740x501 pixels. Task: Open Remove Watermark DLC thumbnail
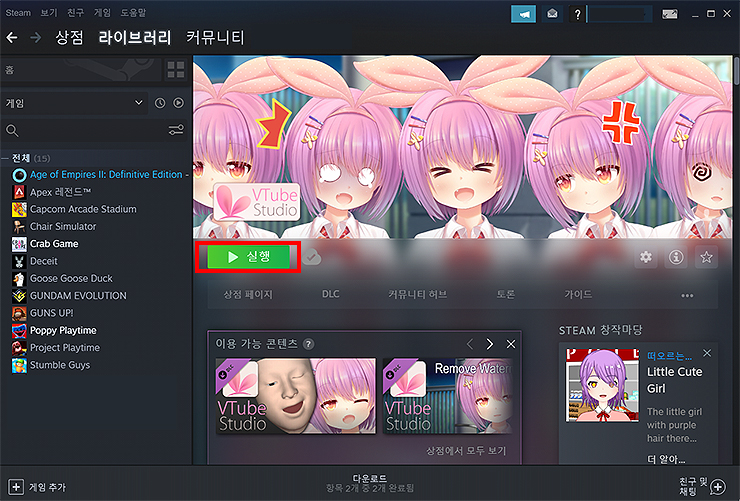(448, 396)
